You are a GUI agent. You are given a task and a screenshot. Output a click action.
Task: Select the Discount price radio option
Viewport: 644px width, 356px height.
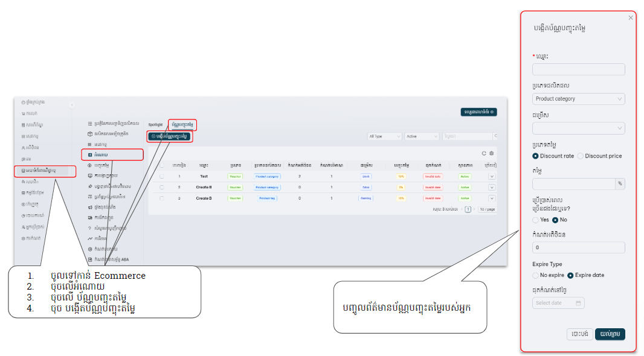[x=581, y=156]
